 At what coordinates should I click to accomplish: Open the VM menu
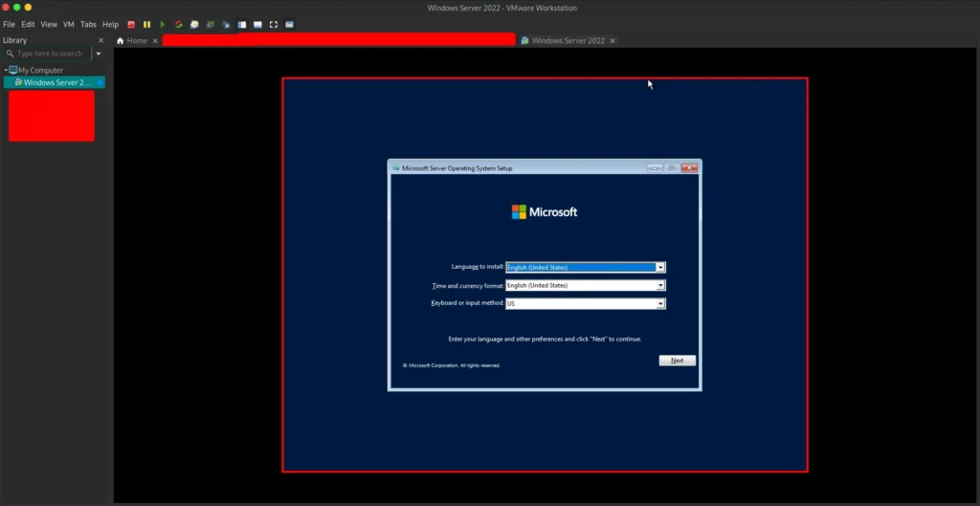[x=69, y=24]
